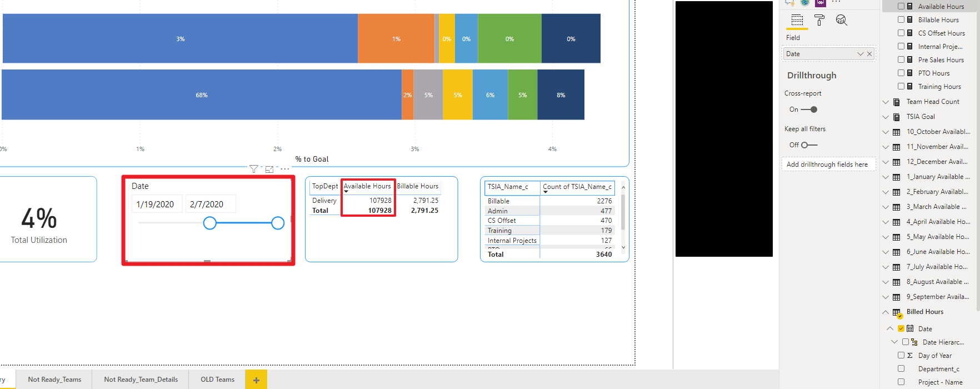Click the Internal Projects row label
This screenshot has width=980, height=389.
[512, 241]
